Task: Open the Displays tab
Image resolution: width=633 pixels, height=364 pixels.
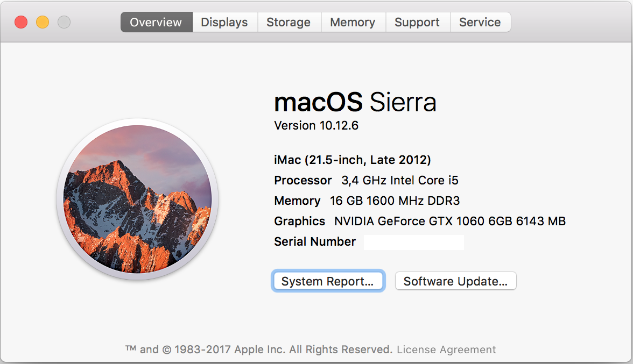Action: click(x=224, y=22)
